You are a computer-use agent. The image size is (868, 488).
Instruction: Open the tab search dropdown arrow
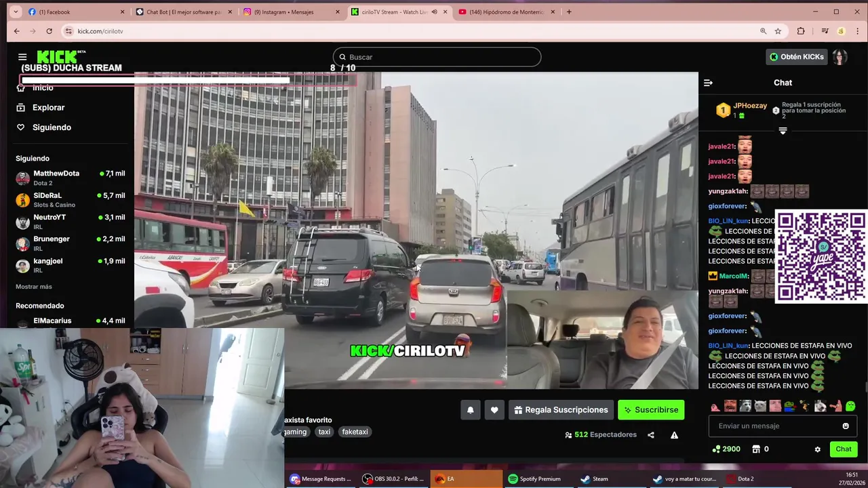pos(16,12)
